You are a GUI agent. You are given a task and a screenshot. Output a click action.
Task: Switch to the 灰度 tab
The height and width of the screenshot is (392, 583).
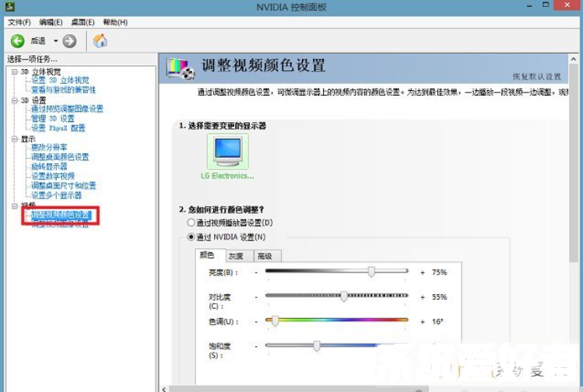click(235, 256)
